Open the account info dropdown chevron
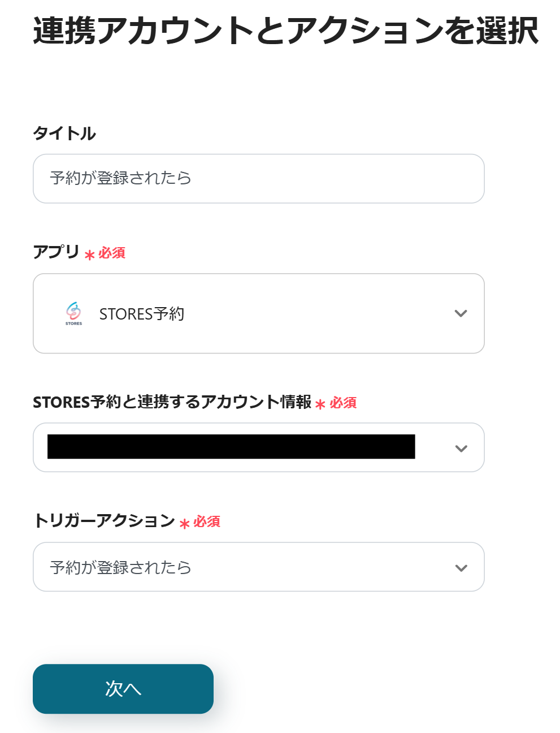The width and height of the screenshot is (560, 733). [461, 449]
